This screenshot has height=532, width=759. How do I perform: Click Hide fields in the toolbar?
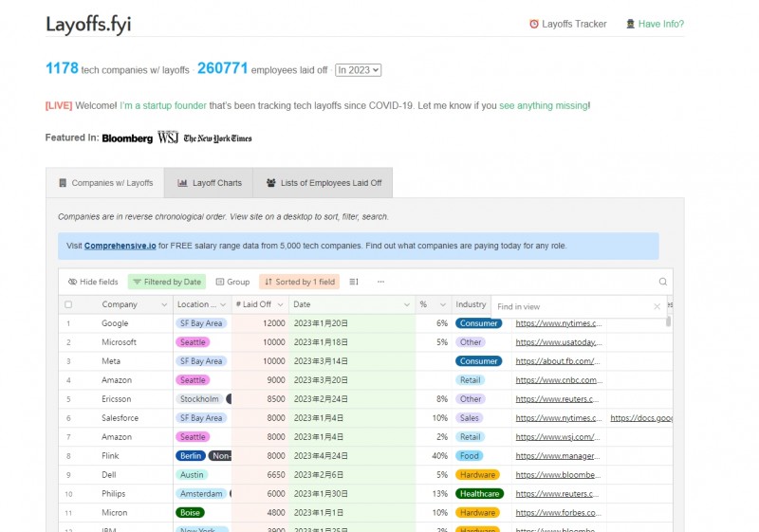click(x=93, y=282)
